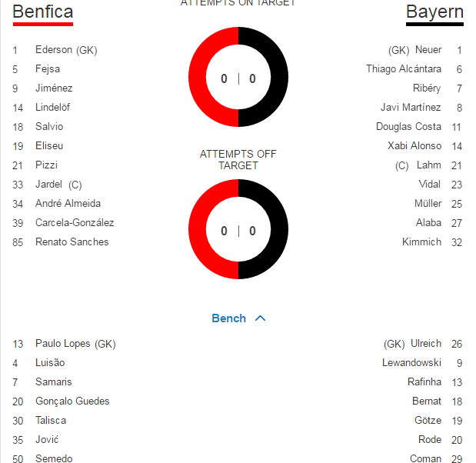Screen dimensions: 476x463
Task: Click Gonçalo Guedes on the bench
Action: pos(72,401)
